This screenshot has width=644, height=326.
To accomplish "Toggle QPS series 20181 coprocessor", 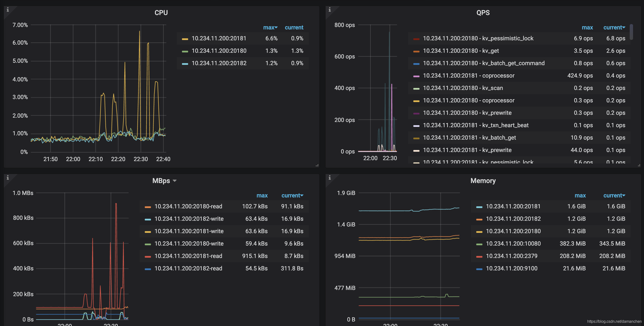I will (x=469, y=76).
